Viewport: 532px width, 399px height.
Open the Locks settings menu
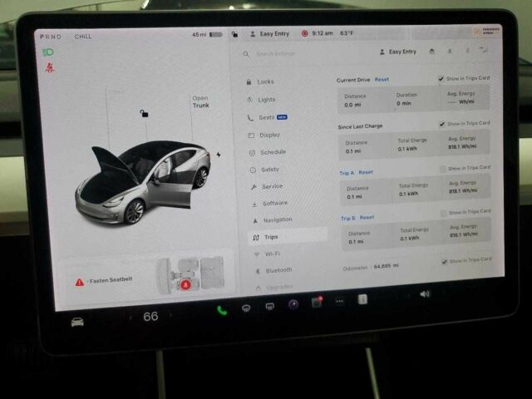[x=265, y=81]
